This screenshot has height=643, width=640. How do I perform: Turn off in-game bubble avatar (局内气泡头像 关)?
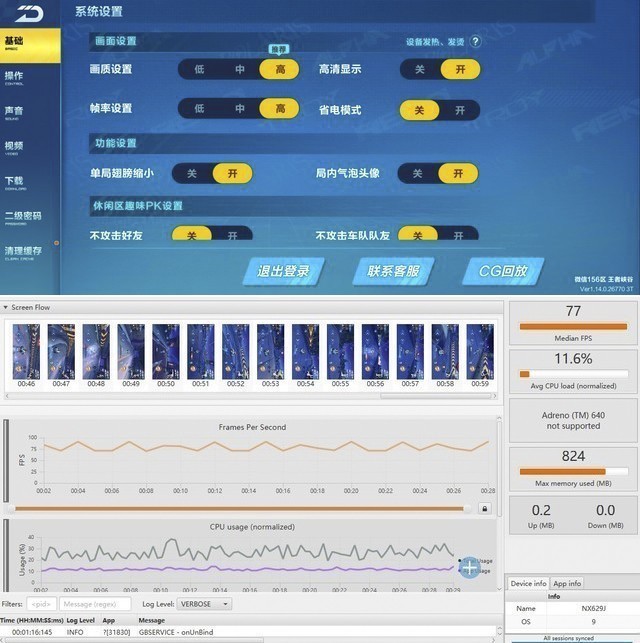pos(417,173)
